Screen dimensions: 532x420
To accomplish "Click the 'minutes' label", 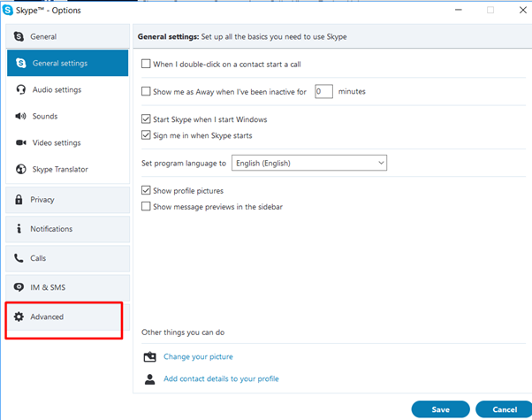I will click(x=352, y=91).
